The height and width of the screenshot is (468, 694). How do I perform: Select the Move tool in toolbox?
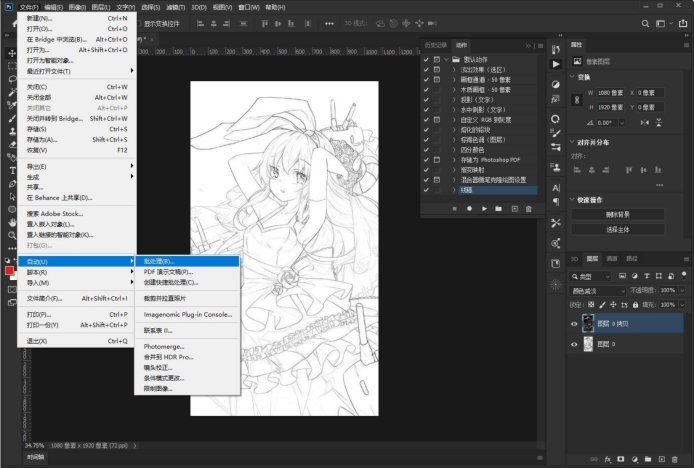click(x=12, y=53)
